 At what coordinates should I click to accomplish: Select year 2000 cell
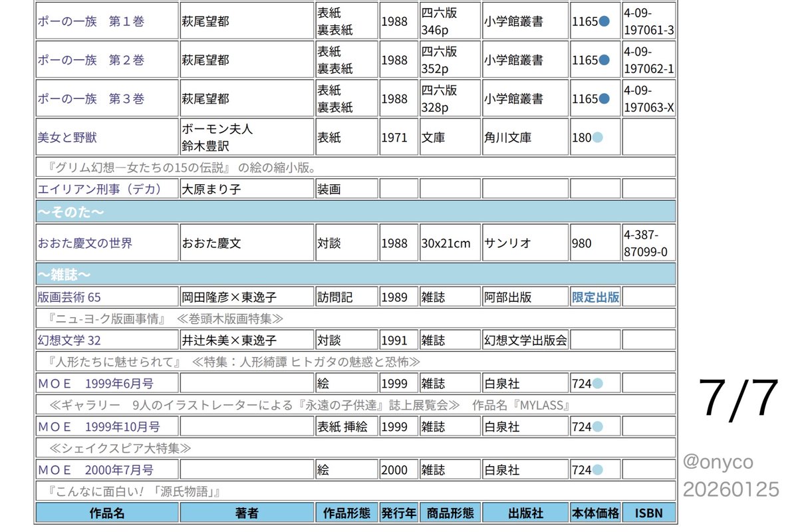[398, 469]
